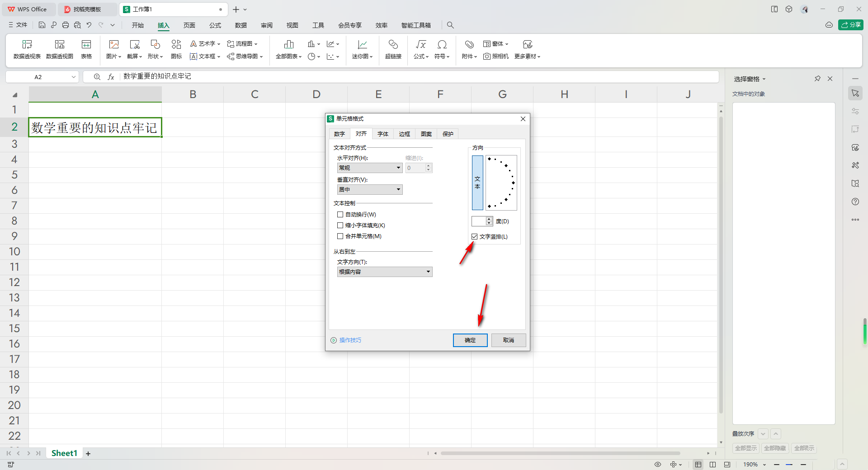Expand the flowchart (流程图) dropdown

click(x=256, y=44)
